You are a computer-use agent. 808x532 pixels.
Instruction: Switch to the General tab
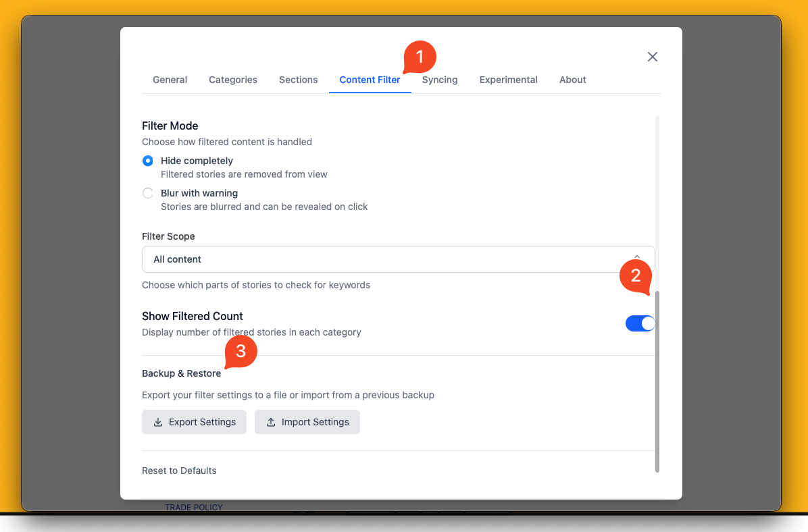[170, 80]
